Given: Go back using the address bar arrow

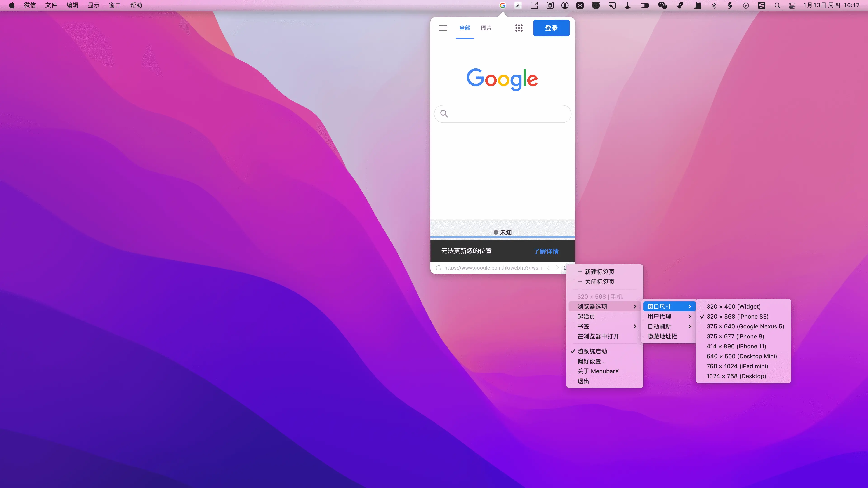Looking at the screenshot, I should pyautogui.click(x=548, y=268).
